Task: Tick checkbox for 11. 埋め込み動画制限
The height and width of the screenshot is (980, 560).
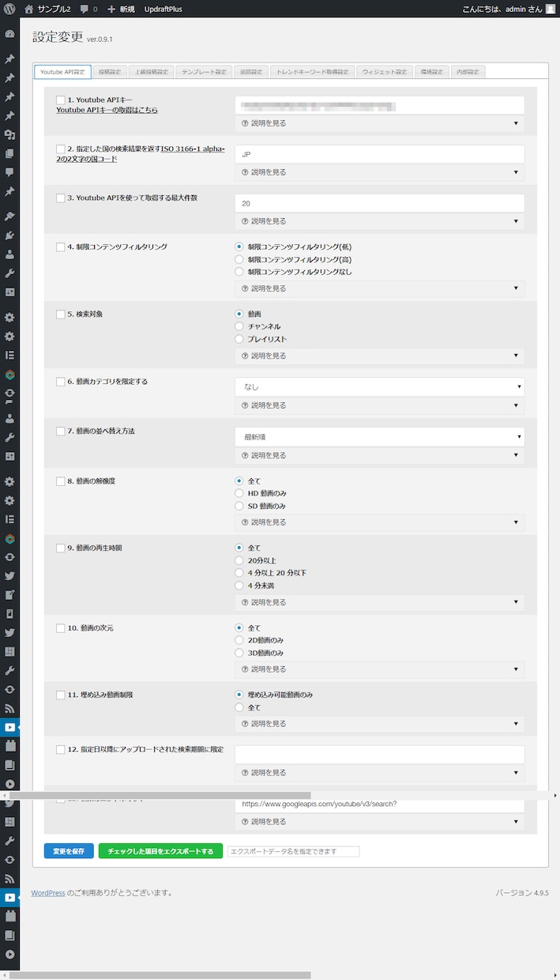Action: [61, 695]
